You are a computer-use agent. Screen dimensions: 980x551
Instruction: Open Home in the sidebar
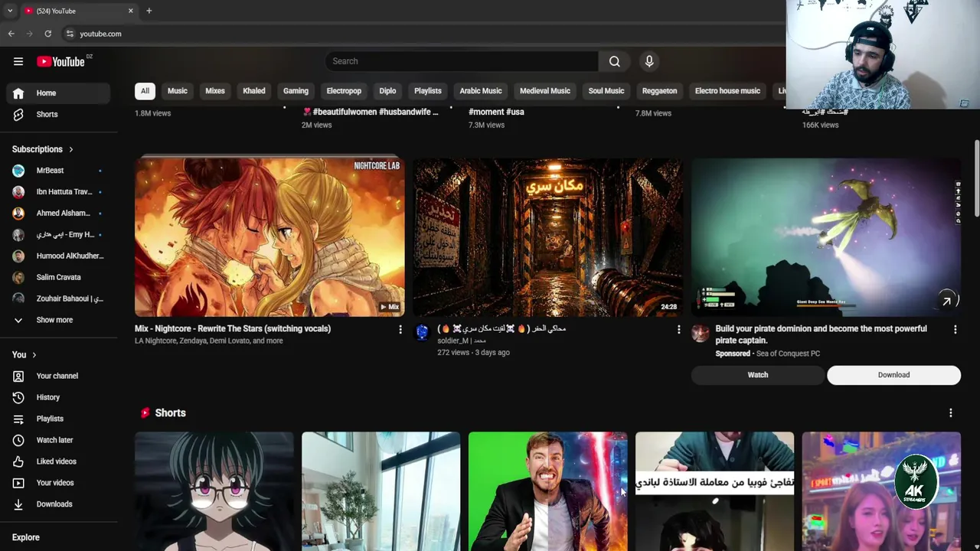pos(59,93)
